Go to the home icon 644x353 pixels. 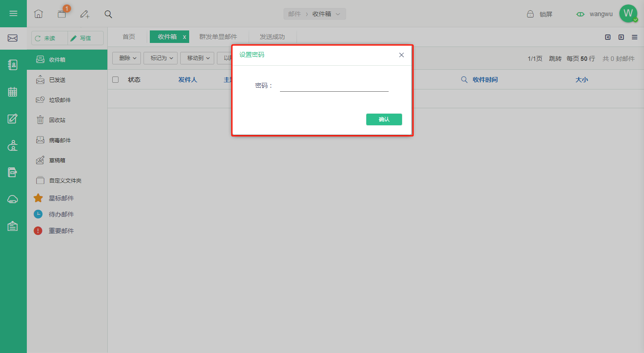click(x=38, y=14)
